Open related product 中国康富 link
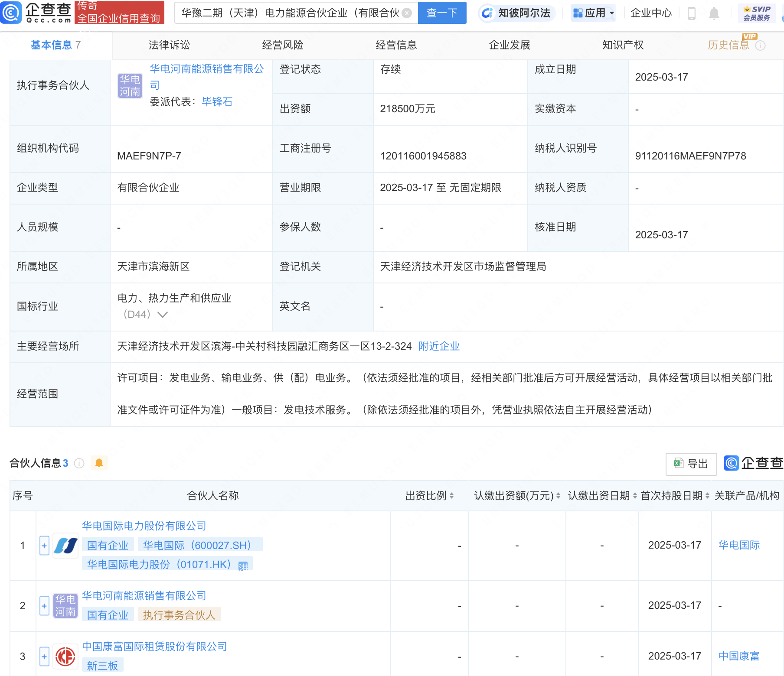This screenshot has width=784, height=676. [739, 656]
